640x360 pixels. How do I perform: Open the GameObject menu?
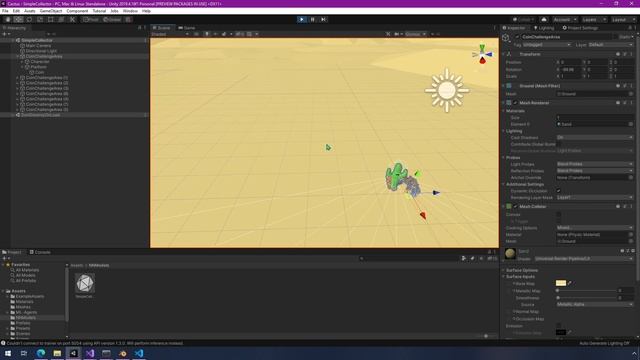51,11
